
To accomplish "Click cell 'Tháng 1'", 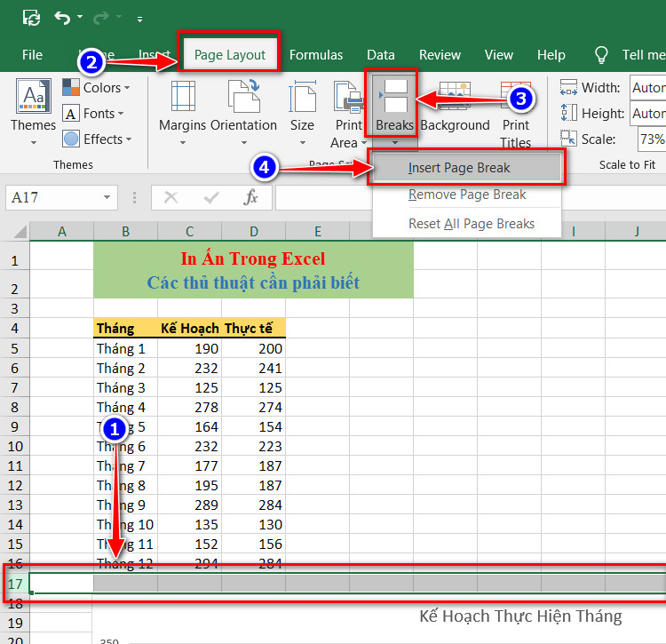I will 126,349.
